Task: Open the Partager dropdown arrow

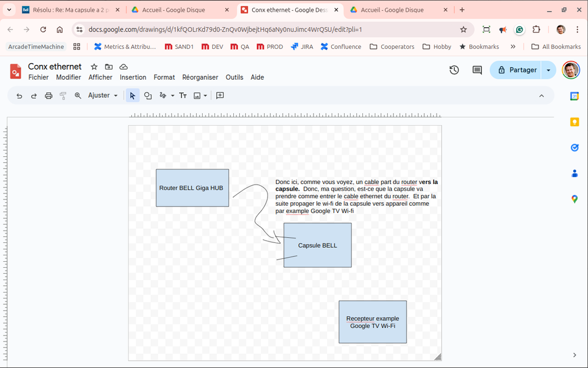Action: (547, 70)
